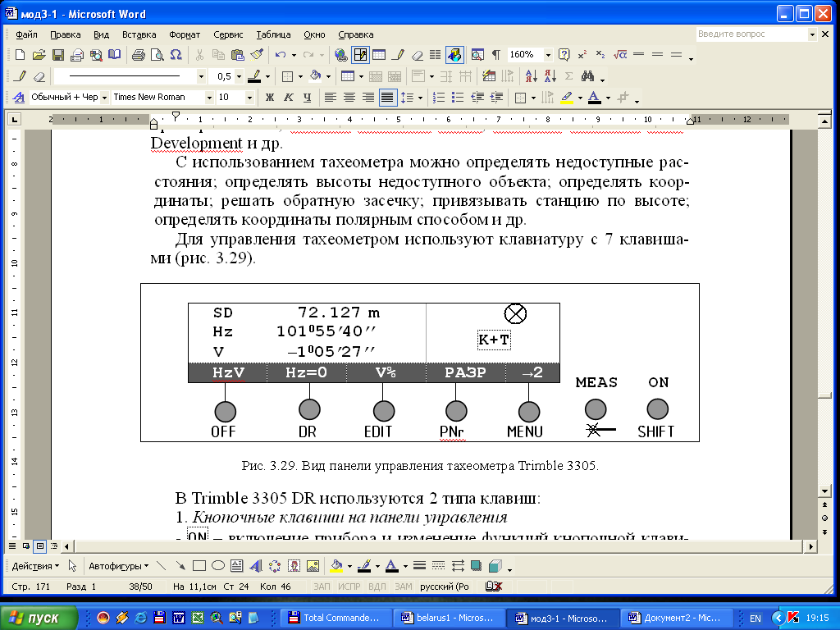The image size is (840, 630).
Task: Create a new blank document
Action: coord(20,55)
